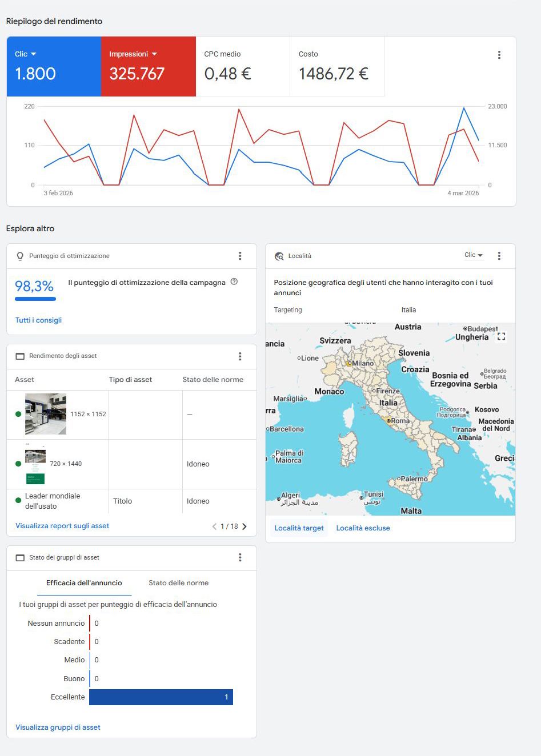Screen dimensions: 541x756
Task: Click the Località search-globe icon
Action: pos(279,256)
